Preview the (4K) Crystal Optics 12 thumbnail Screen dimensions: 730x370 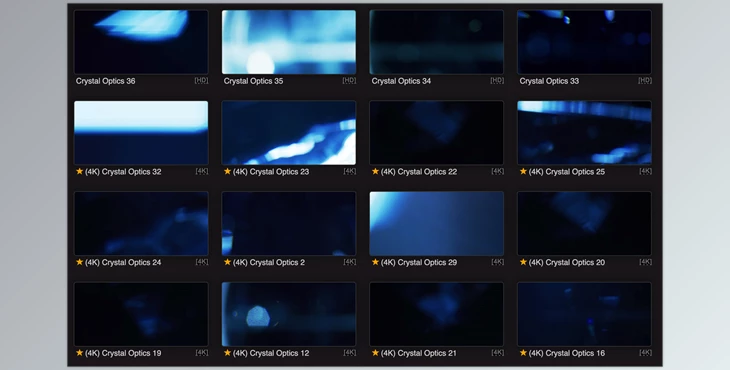tap(289, 314)
